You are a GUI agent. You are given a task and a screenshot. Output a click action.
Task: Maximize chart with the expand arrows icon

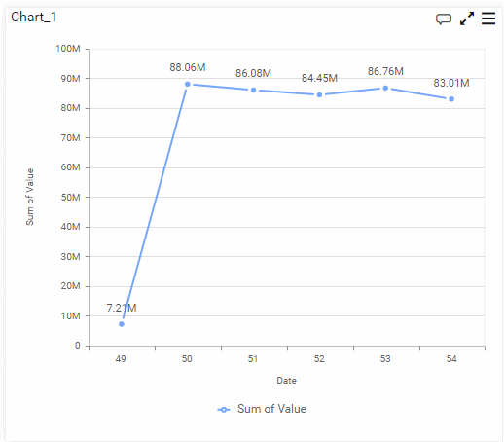[467, 18]
